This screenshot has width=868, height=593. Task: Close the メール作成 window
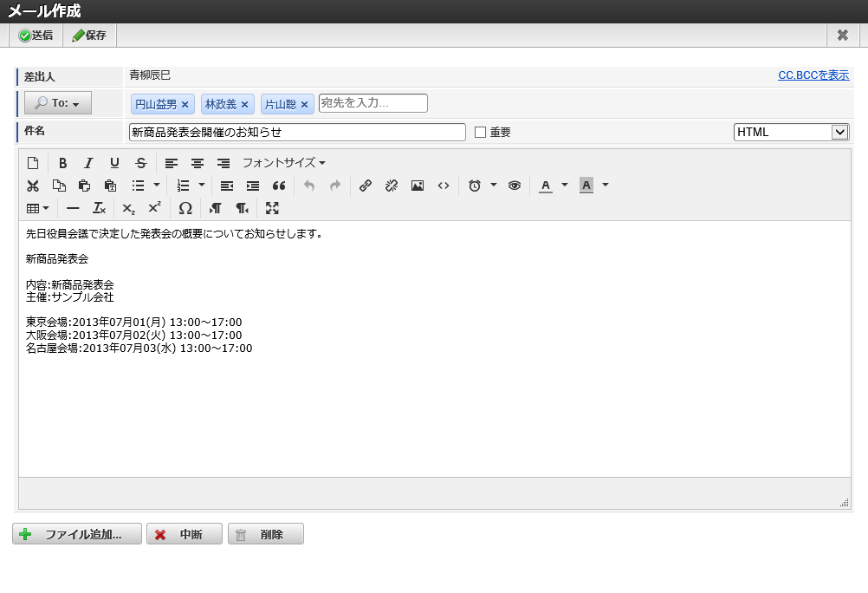pos(843,36)
